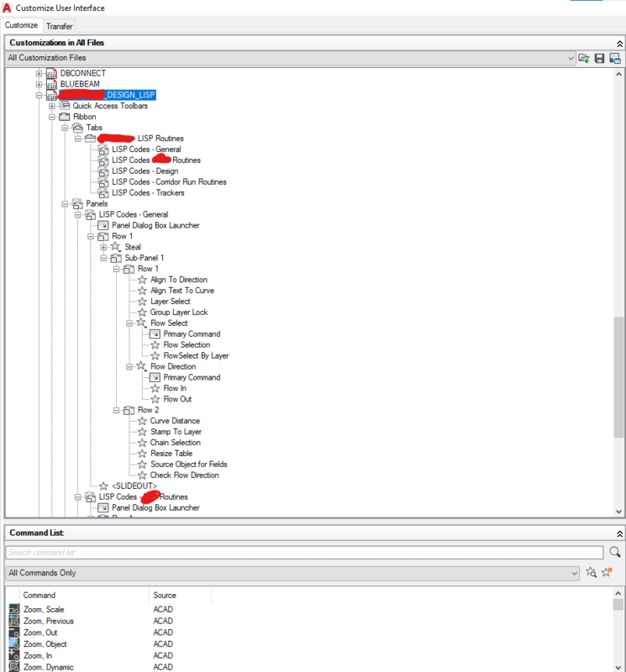Click the star icon beside Resize Table
This screenshot has width=626, height=672.
(142, 454)
